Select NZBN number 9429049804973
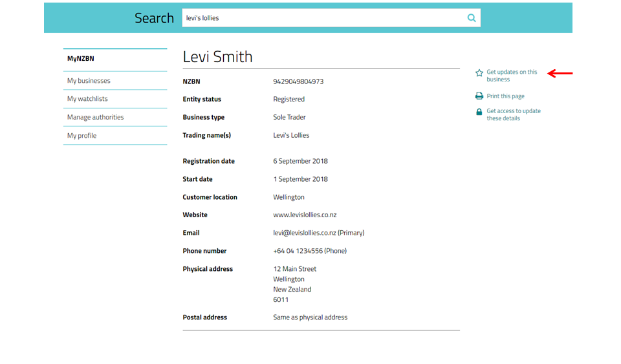This screenshot has width=621, height=364. pos(298,81)
